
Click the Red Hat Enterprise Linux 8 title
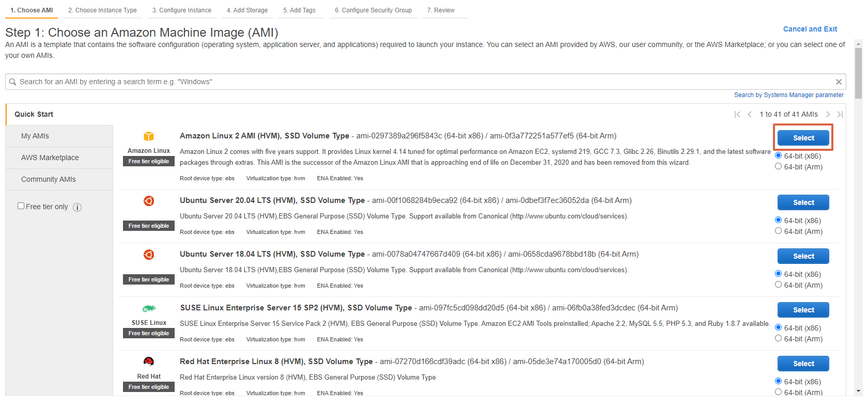276,362
